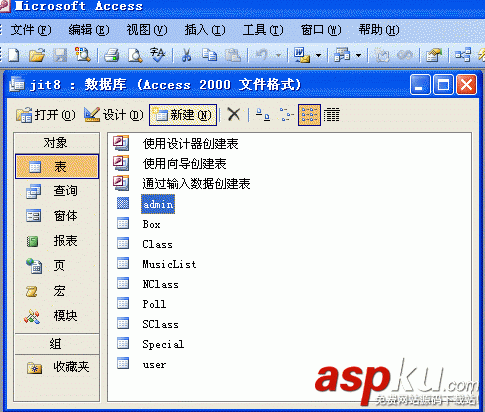Run the Spelling check icon
Image resolution: width=485 pixels, height=412 pixels.
point(157,55)
